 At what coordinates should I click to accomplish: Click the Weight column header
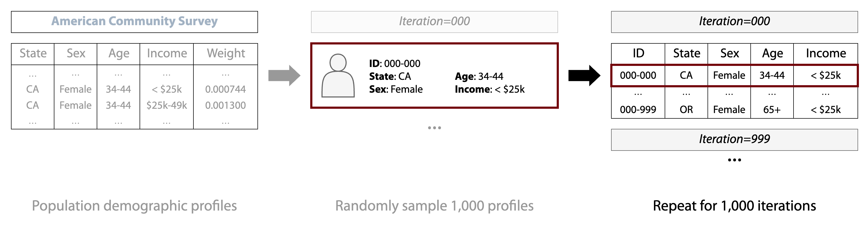225,53
